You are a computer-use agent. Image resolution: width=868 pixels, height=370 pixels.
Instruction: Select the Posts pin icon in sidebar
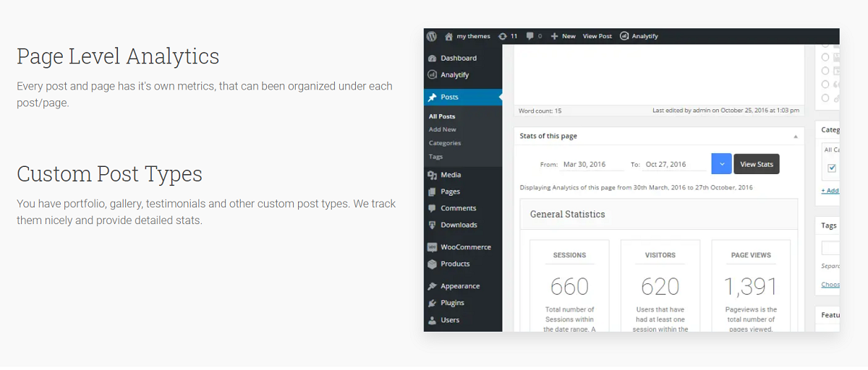point(433,97)
